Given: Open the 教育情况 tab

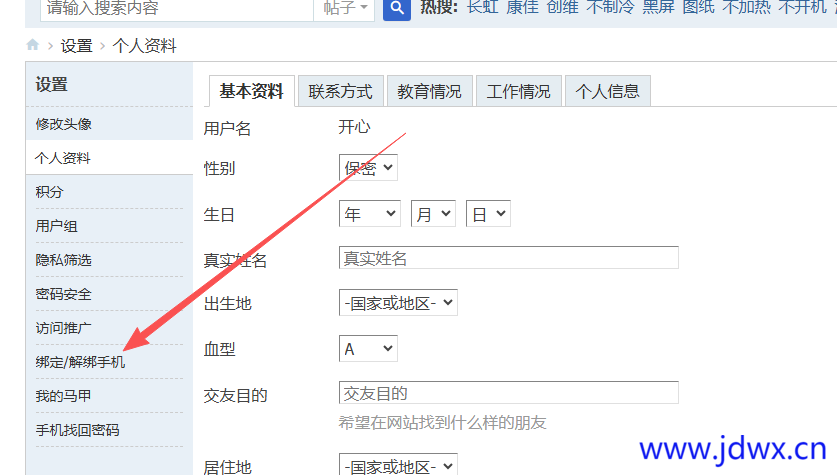Looking at the screenshot, I should tap(429, 91).
